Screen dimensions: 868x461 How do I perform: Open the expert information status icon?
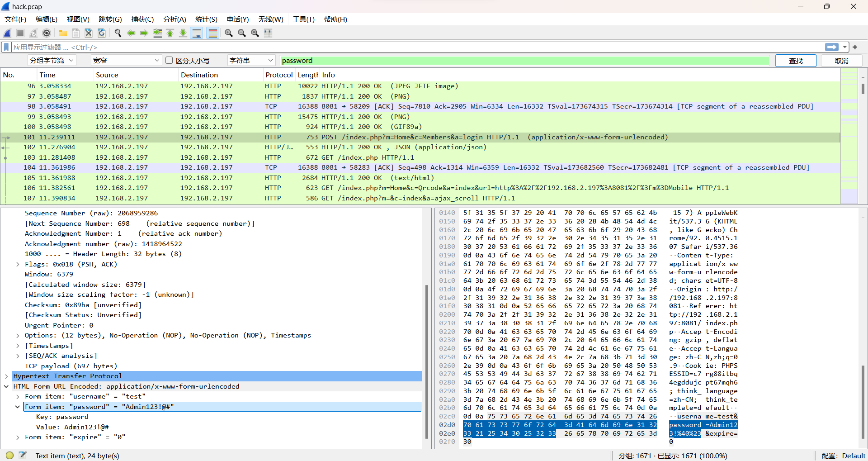(9, 455)
